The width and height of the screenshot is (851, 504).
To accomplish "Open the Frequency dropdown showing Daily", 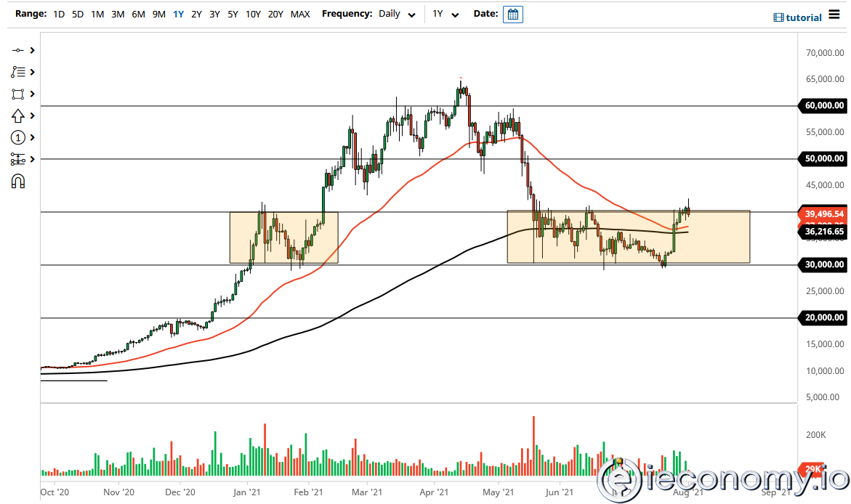I will coord(396,14).
